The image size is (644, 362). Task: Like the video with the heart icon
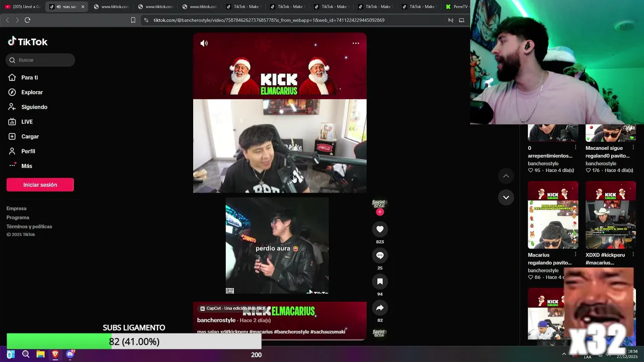point(380,229)
